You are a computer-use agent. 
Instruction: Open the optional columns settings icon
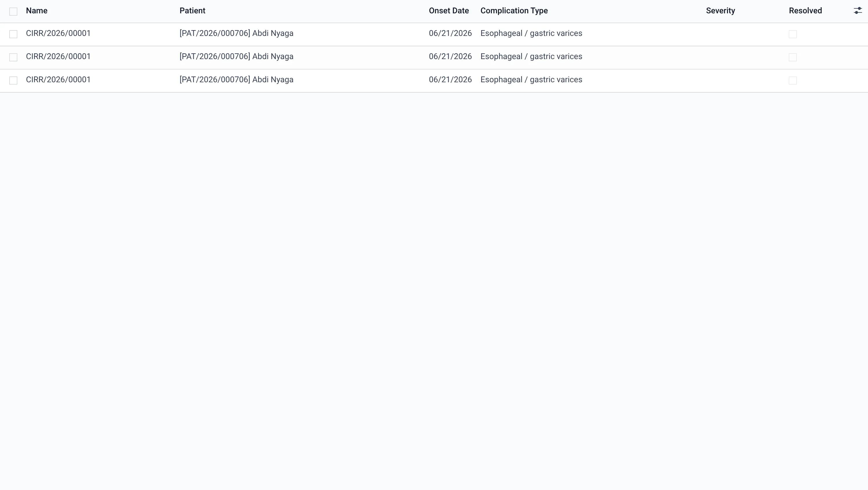(858, 11)
